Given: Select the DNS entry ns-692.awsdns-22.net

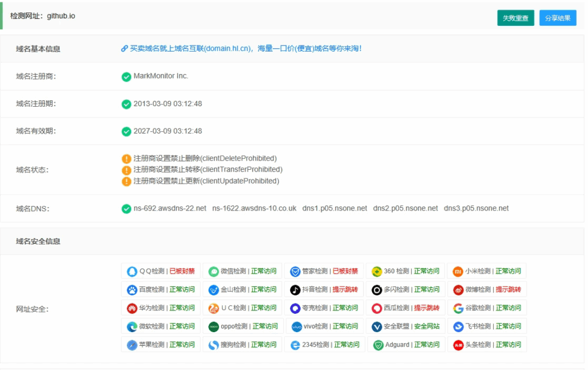Looking at the screenshot, I should pyautogui.click(x=170, y=208).
